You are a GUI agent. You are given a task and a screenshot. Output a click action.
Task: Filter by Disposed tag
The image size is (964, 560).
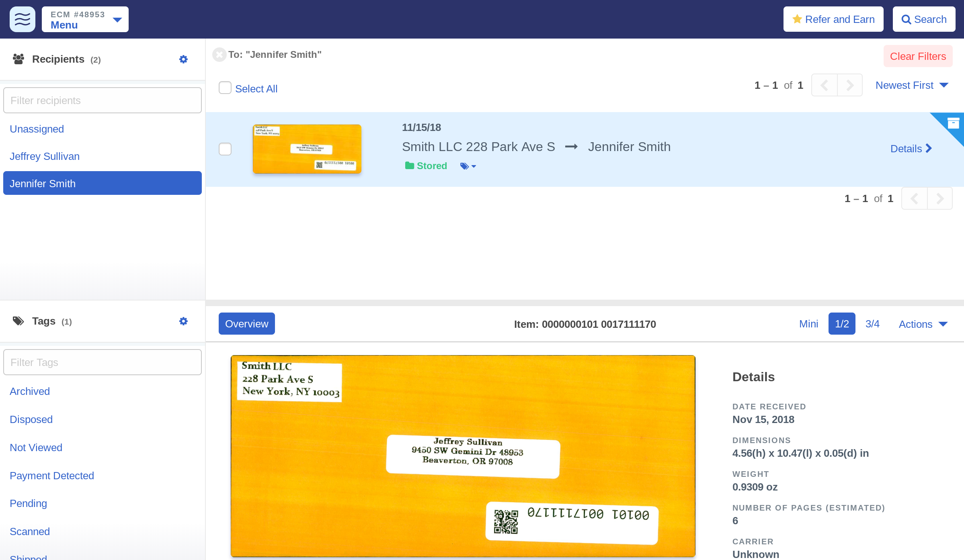pos(31,419)
